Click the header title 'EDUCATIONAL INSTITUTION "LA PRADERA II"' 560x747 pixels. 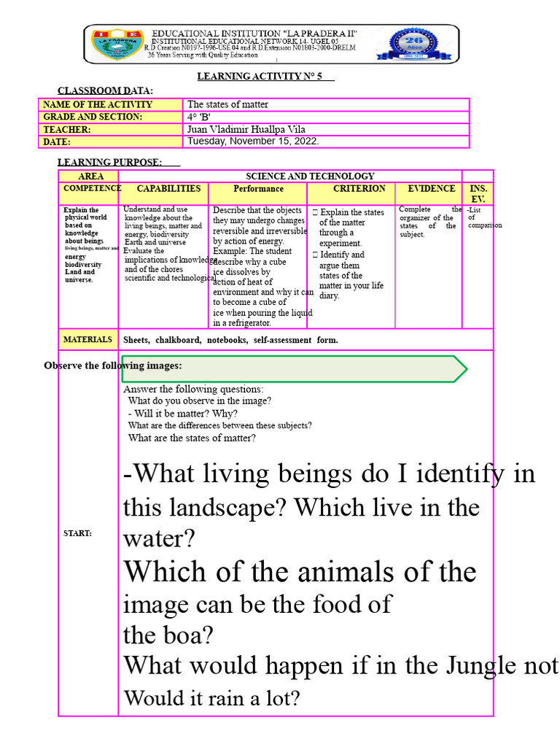pos(254,34)
